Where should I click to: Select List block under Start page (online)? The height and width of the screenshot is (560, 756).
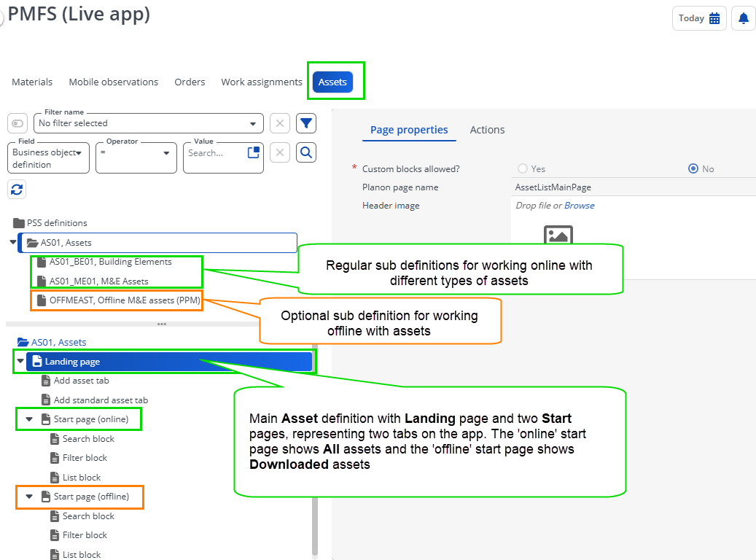click(x=82, y=478)
